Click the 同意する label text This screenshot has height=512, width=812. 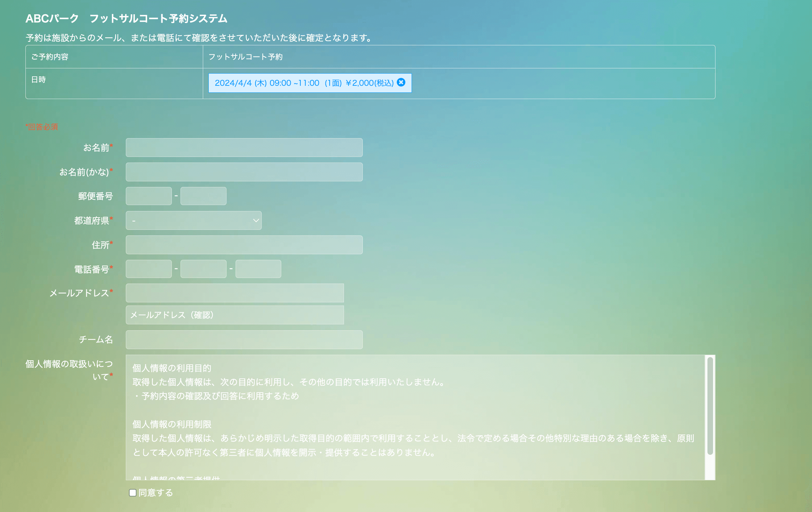[156, 492]
